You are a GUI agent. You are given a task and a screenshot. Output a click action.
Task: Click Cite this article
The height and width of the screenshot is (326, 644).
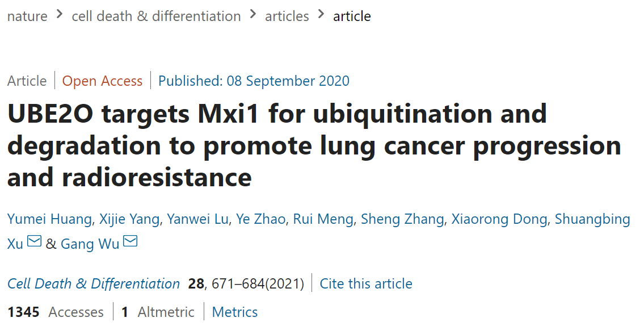point(366,283)
